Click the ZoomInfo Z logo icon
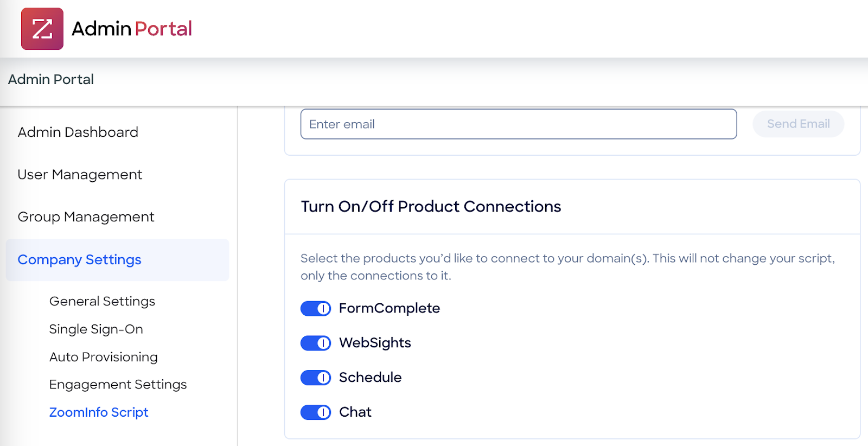Viewport: 868px width, 446px height. [x=42, y=29]
